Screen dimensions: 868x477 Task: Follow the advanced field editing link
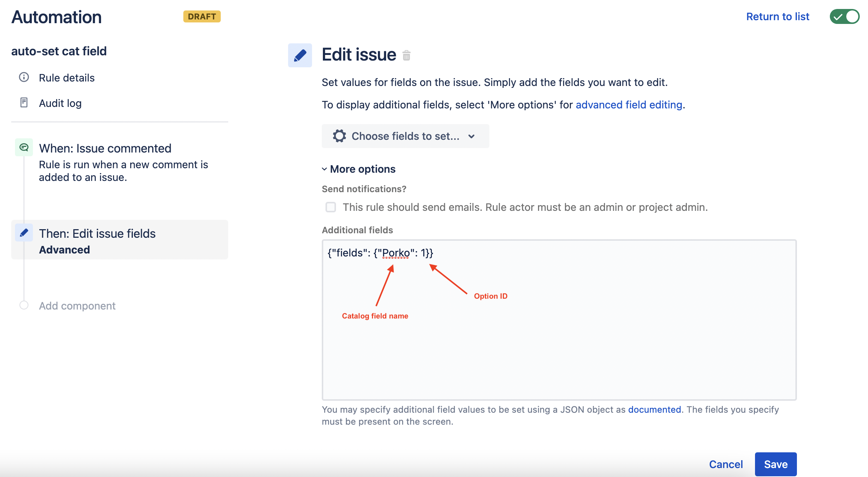(x=629, y=105)
